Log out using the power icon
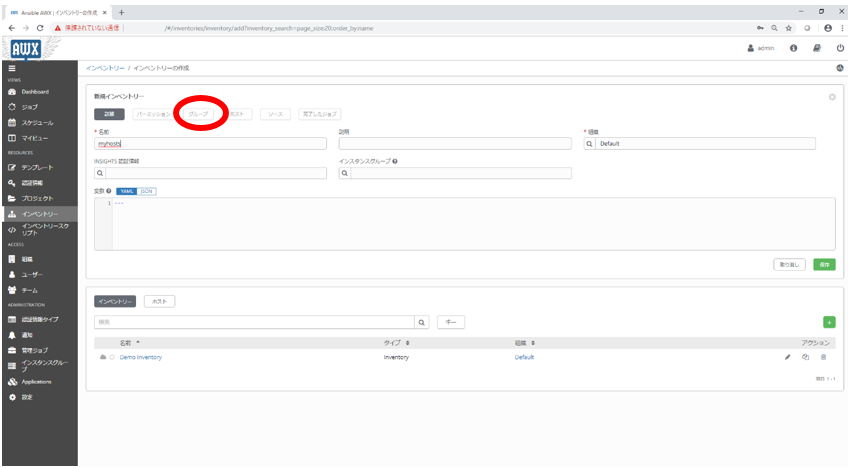Viewport: 848px width, 468px height. (x=838, y=48)
